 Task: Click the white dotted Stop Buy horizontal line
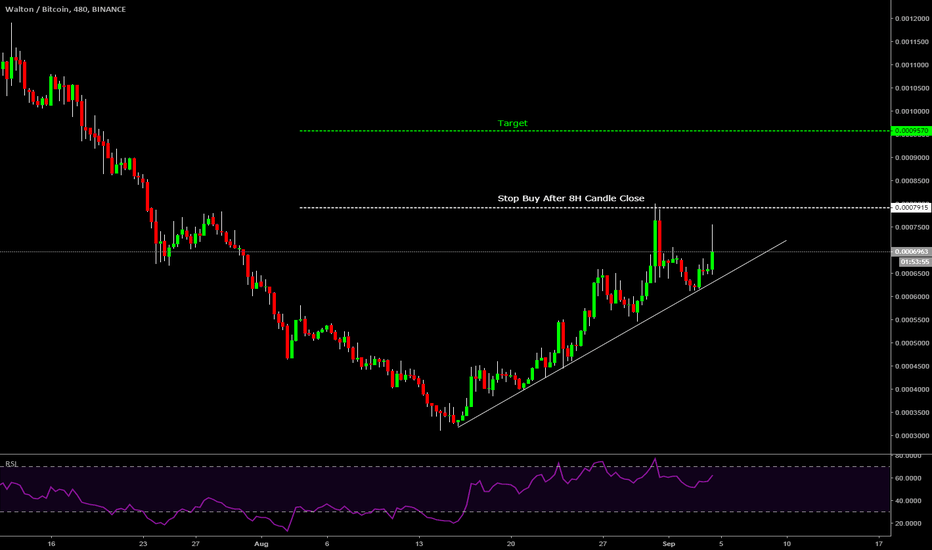click(594, 208)
